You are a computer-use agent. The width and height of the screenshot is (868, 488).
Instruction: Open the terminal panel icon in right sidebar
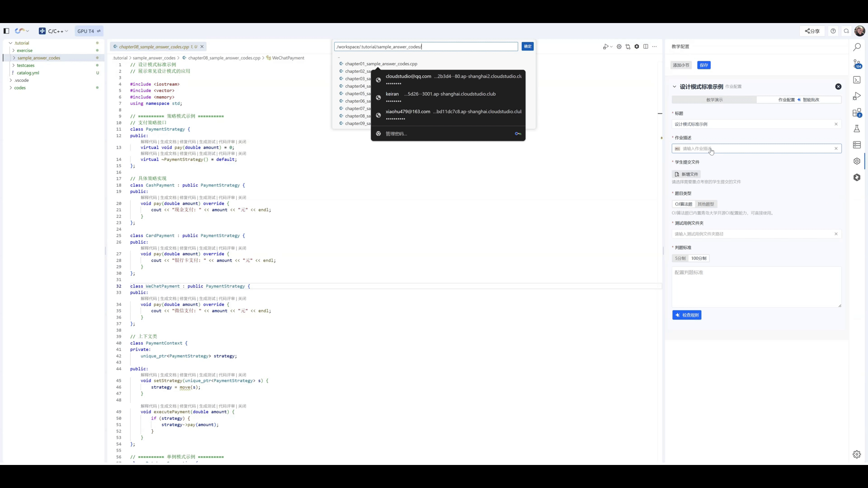point(857,80)
